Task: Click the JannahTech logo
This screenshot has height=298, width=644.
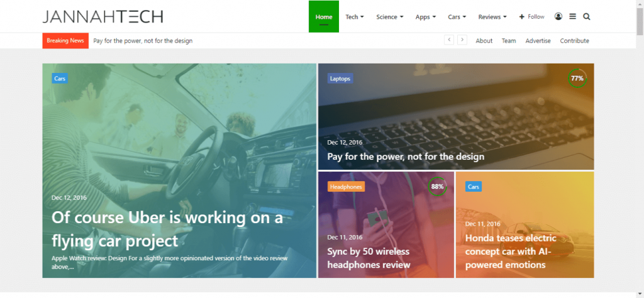Action: click(x=103, y=16)
